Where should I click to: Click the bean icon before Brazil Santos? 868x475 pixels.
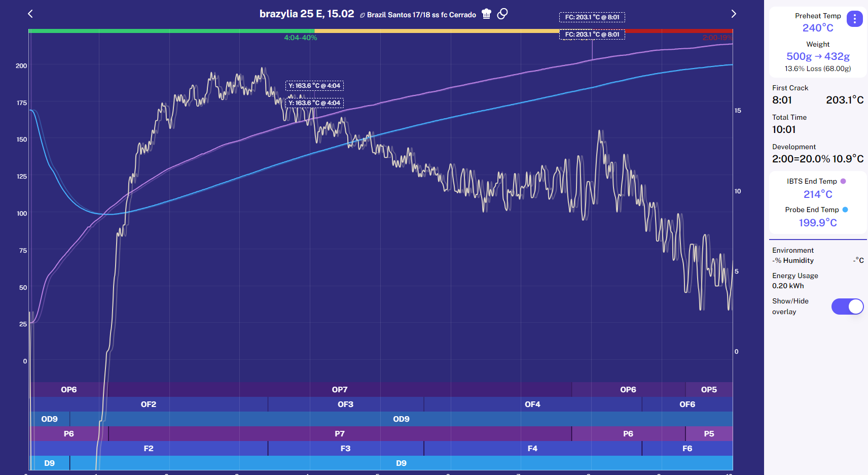click(x=362, y=15)
